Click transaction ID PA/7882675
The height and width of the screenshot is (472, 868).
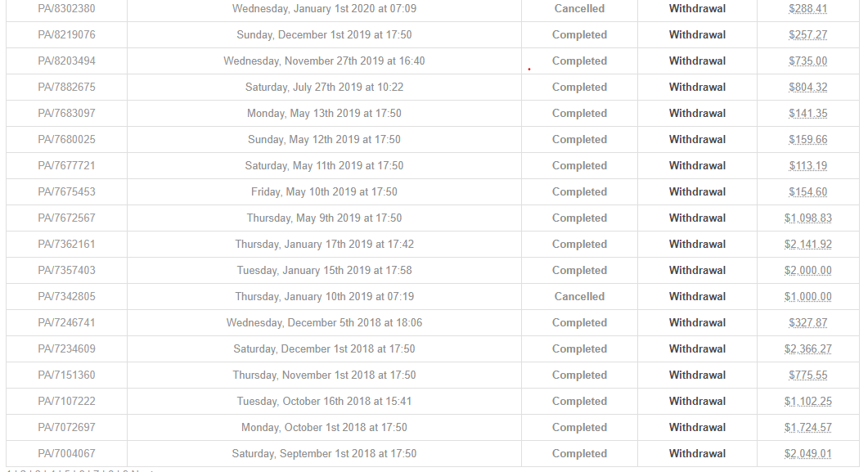coord(66,88)
